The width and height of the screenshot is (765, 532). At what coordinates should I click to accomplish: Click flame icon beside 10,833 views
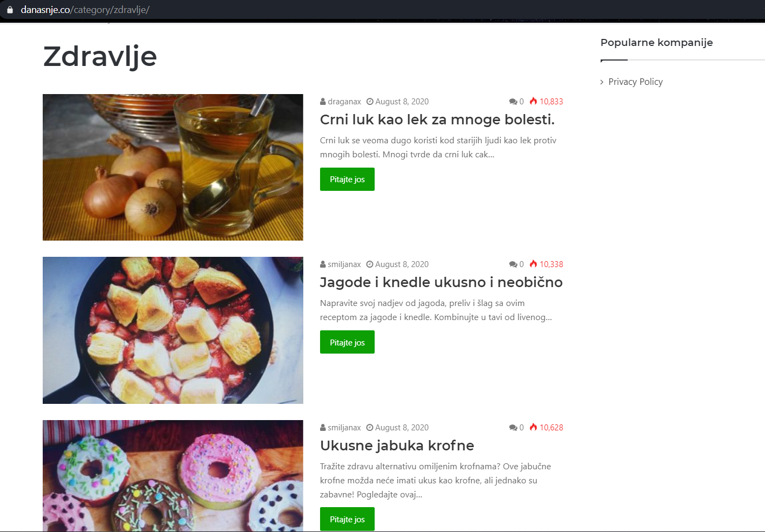click(x=534, y=101)
